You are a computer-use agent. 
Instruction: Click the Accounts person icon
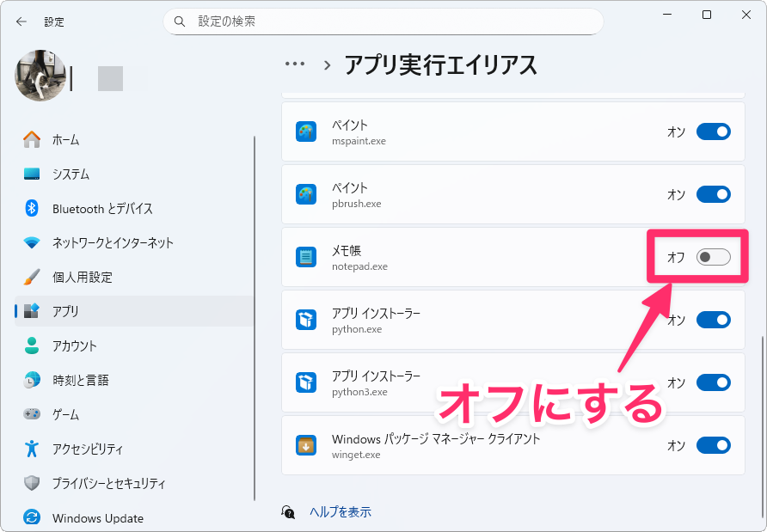coord(32,345)
